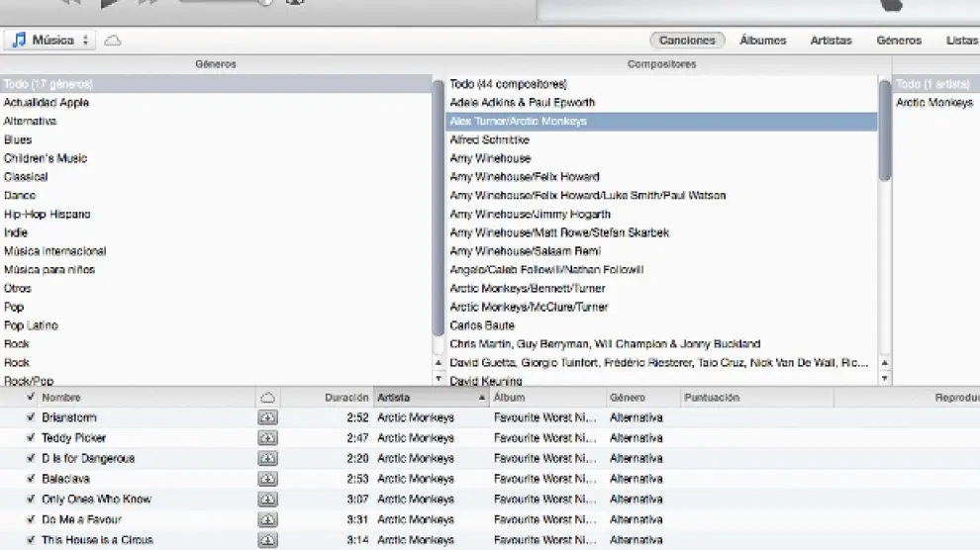
Task: Click cloud download icon for Only Ones Who Know
Action: click(x=267, y=500)
